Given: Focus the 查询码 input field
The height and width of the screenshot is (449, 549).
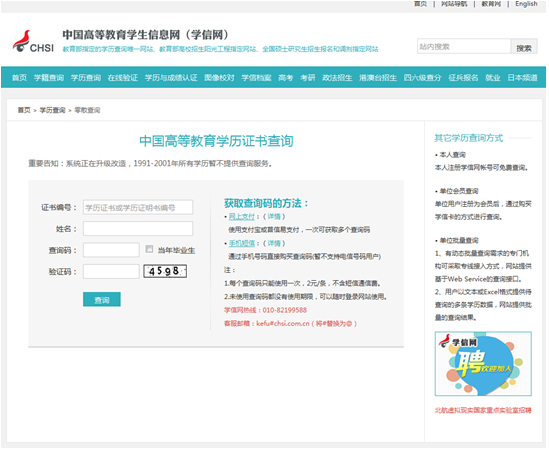Looking at the screenshot, I should [111, 250].
